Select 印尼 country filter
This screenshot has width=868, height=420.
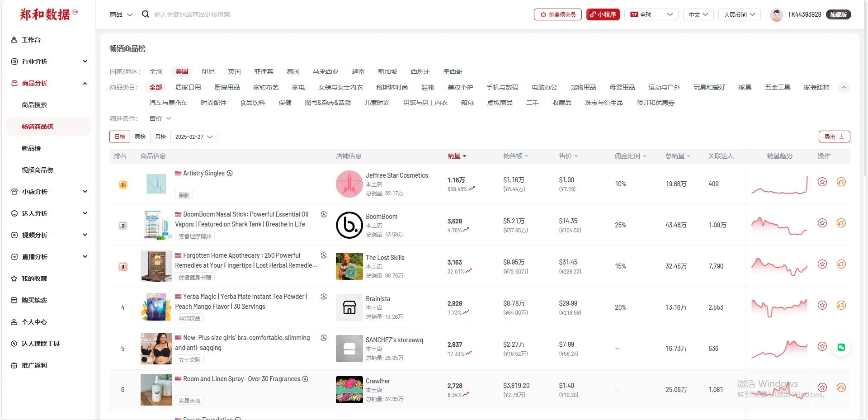point(208,71)
